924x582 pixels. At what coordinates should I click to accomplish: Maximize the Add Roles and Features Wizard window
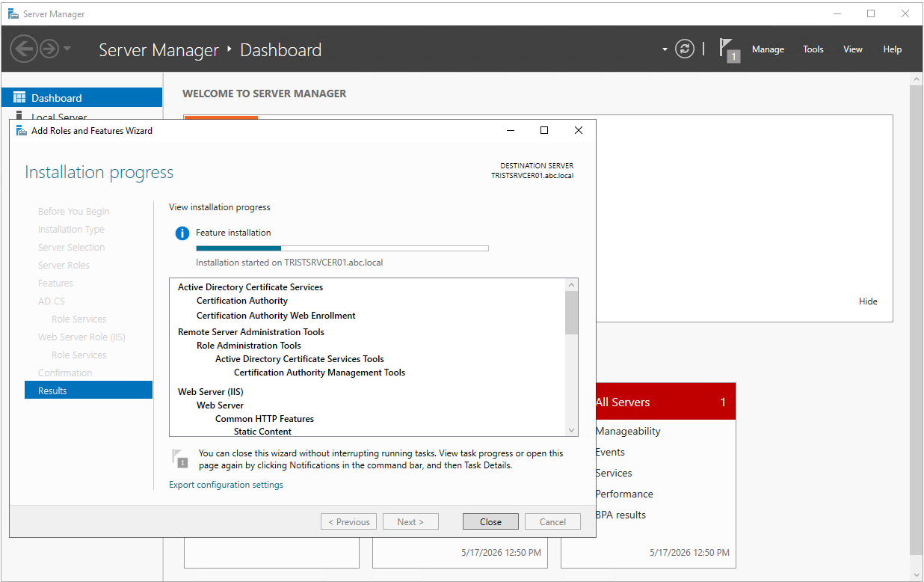(x=544, y=130)
